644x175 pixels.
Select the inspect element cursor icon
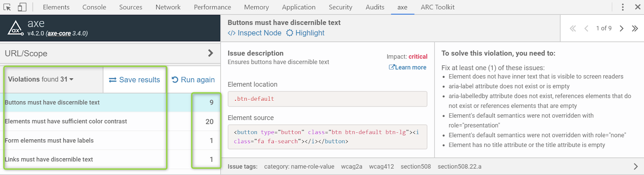tap(7, 7)
